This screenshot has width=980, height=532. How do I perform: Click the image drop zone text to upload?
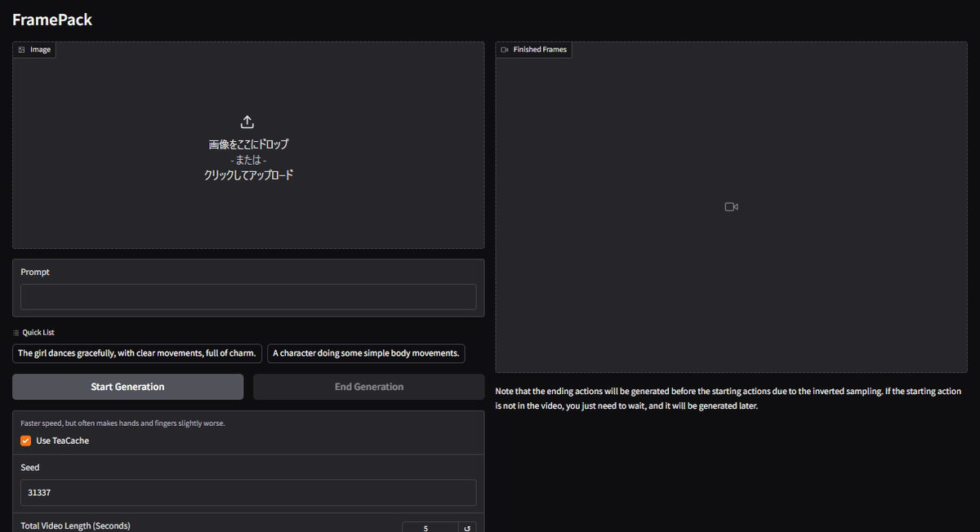248,159
